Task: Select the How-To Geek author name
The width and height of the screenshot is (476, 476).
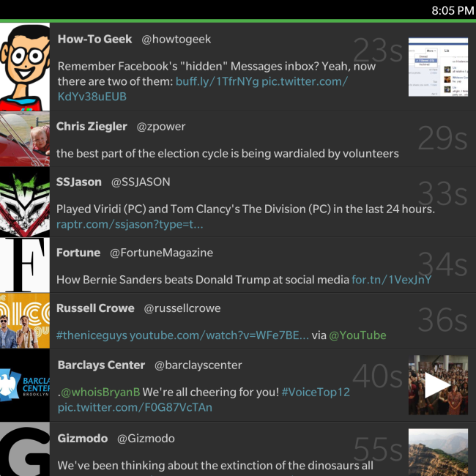Action: point(94,39)
